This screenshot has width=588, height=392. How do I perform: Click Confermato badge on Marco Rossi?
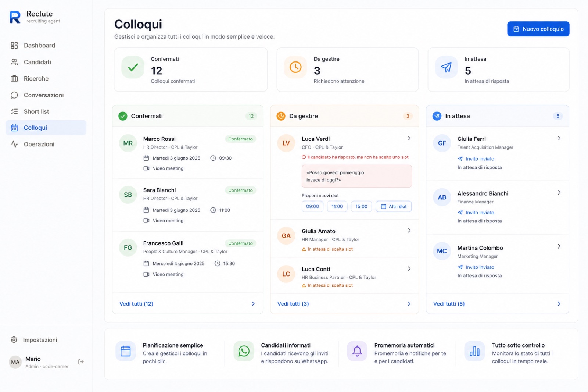pyautogui.click(x=240, y=139)
